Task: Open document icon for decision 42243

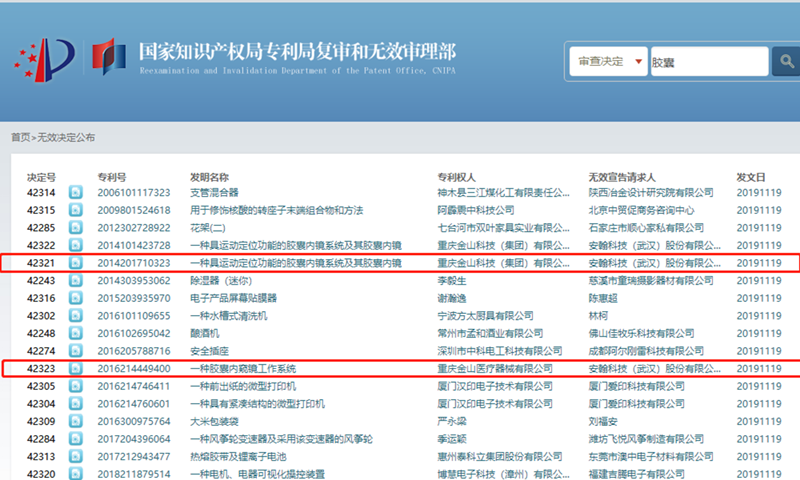Action: click(x=76, y=281)
